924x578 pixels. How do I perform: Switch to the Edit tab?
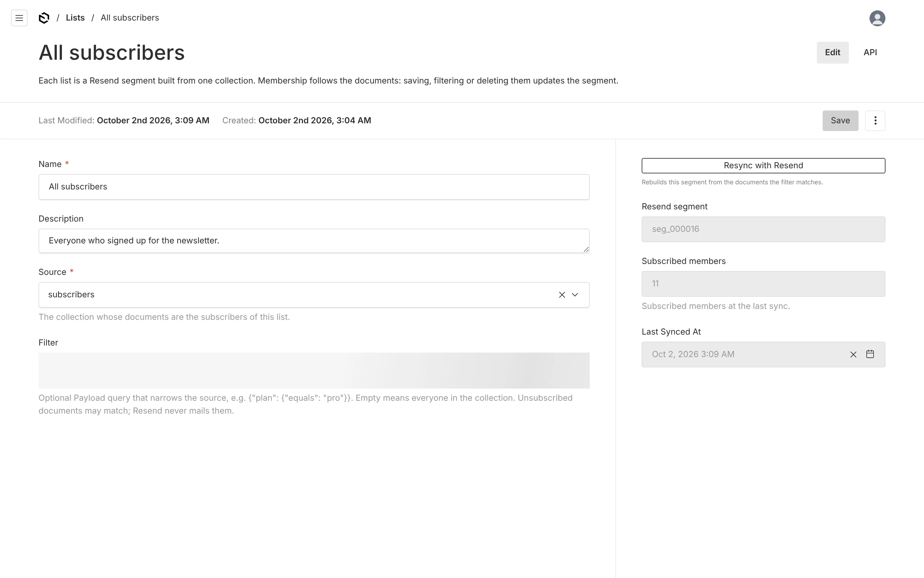click(x=832, y=53)
